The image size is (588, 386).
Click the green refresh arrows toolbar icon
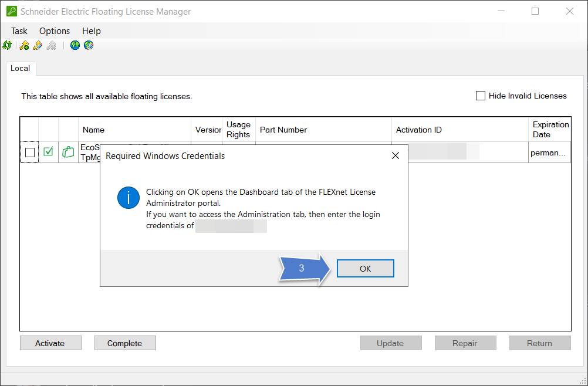7,46
